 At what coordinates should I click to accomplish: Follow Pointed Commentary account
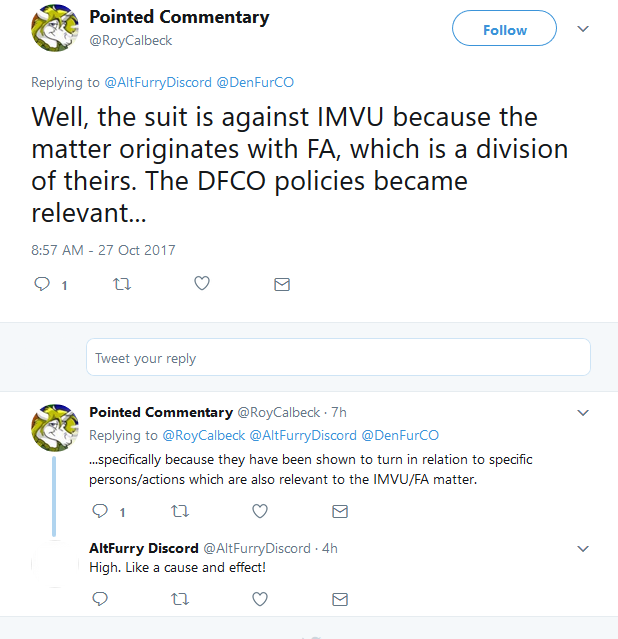click(x=504, y=29)
